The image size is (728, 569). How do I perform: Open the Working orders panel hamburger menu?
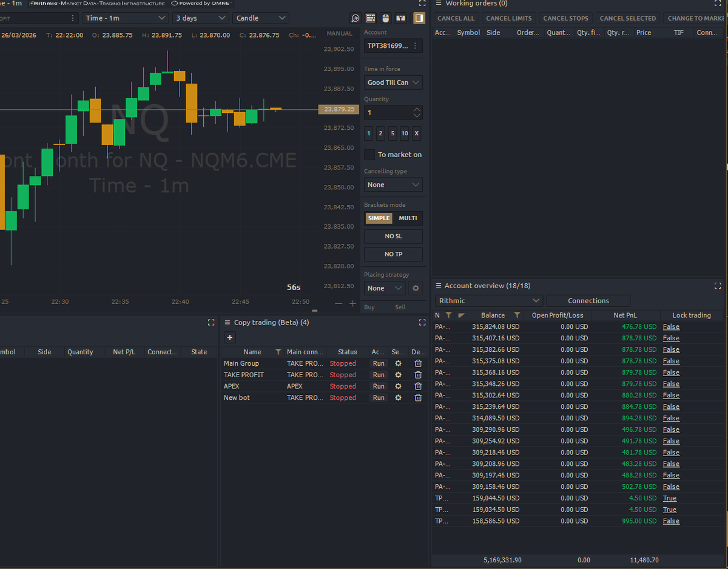point(439,3)
